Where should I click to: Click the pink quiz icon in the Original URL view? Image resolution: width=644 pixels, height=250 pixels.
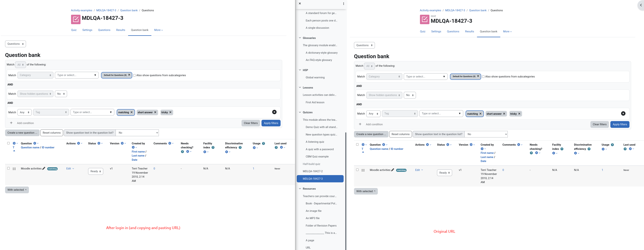(424, 19)
